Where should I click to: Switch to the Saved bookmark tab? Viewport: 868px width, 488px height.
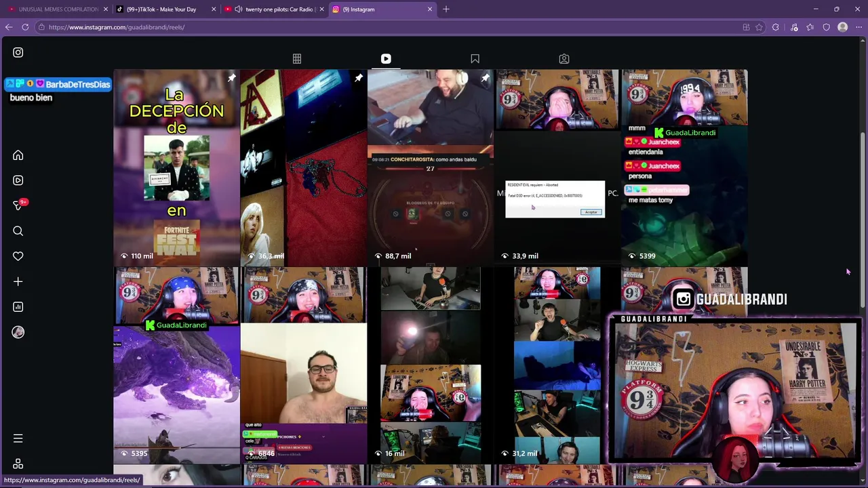(475, 59)
